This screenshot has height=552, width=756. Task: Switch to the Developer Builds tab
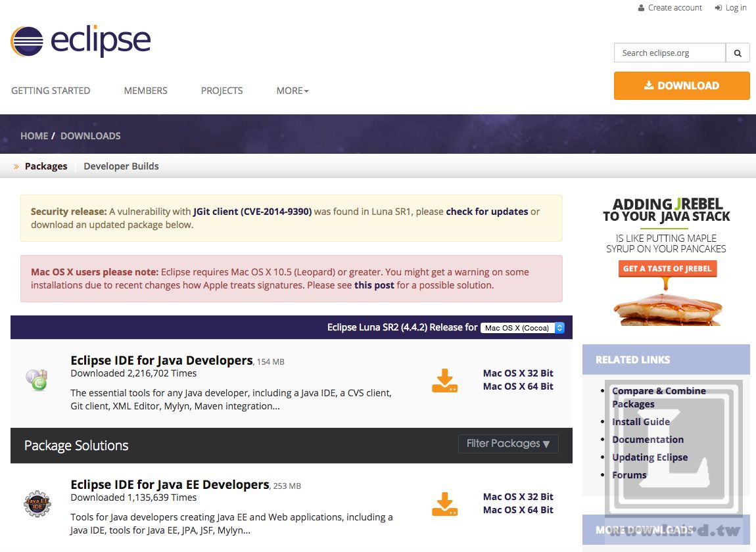point(121,166)
